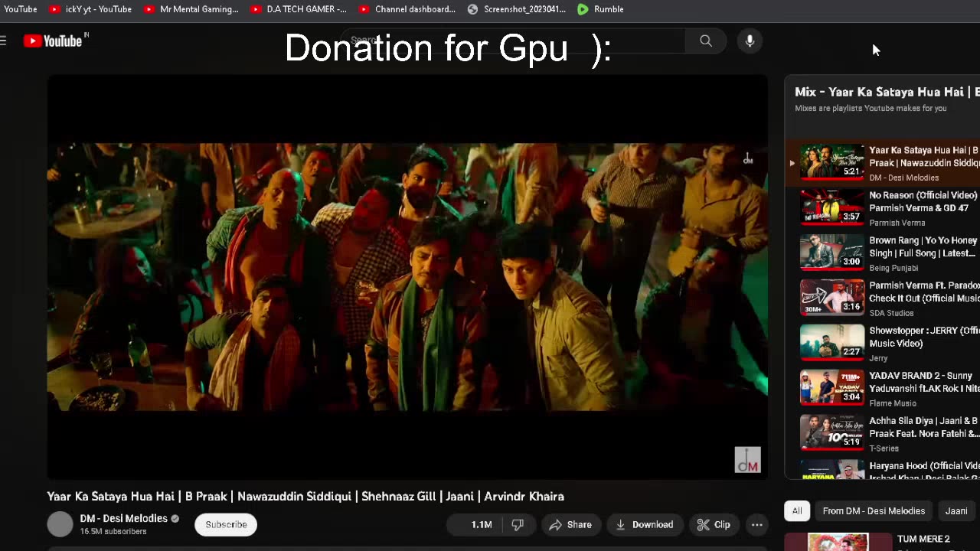
Task: Select the 'Jaani' filter chip
Action: click(x=956, y=510)
